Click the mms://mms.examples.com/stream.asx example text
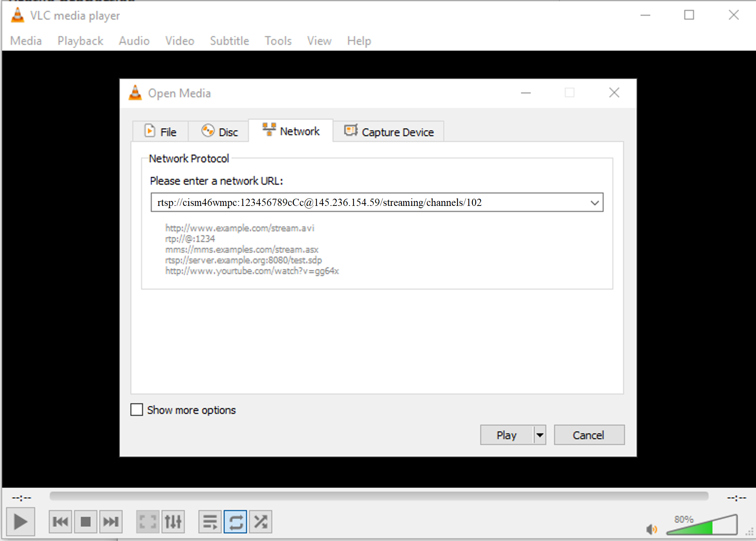The image size is (756, 541). coord(242,249)
